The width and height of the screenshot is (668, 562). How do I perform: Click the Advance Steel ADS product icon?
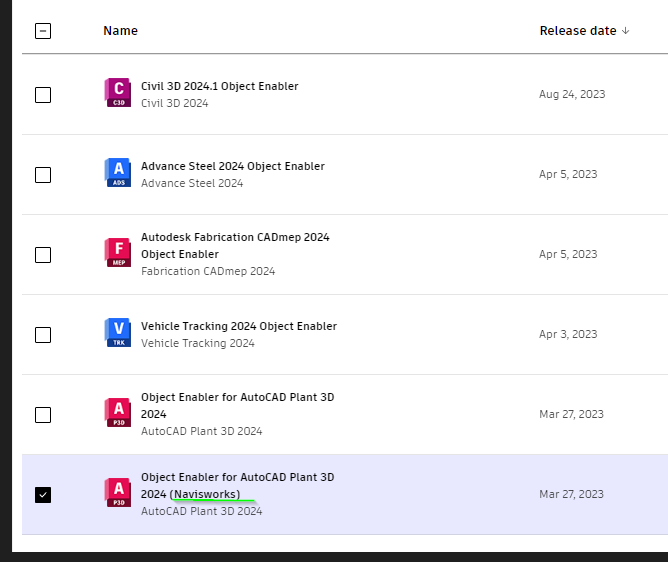coord(118,173)
